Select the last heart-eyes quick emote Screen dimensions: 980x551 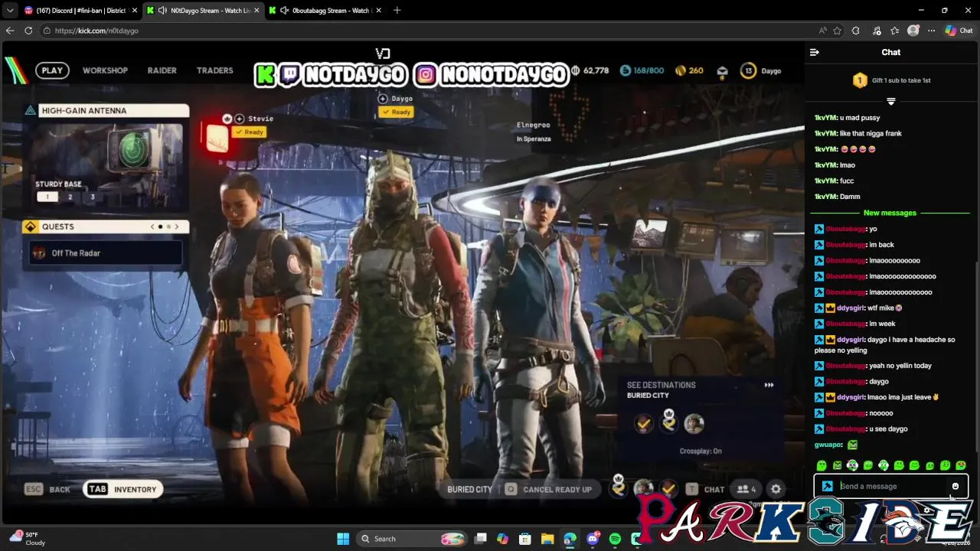[961, 465]
